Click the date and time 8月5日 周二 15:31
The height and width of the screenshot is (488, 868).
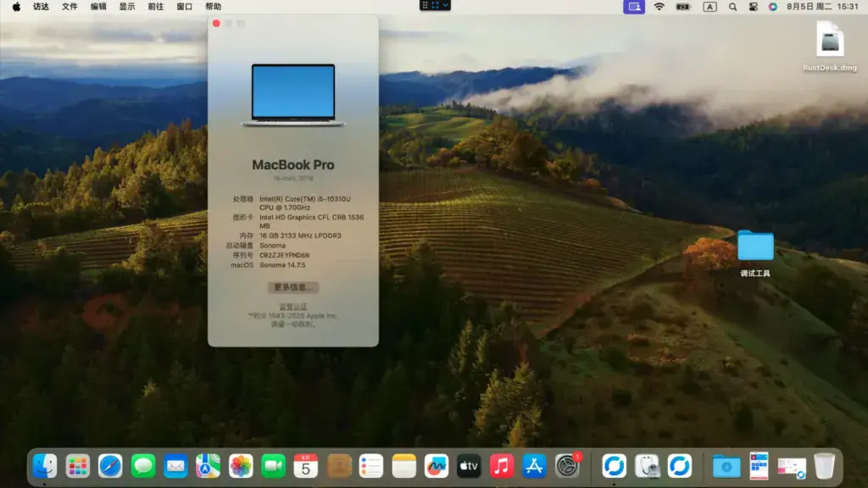[822, 7]
